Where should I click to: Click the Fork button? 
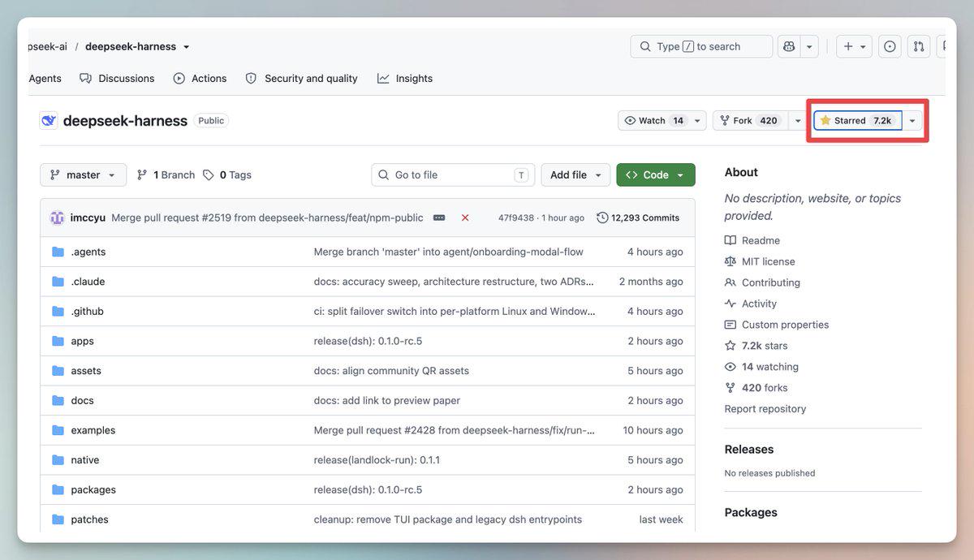coord(749,120)
